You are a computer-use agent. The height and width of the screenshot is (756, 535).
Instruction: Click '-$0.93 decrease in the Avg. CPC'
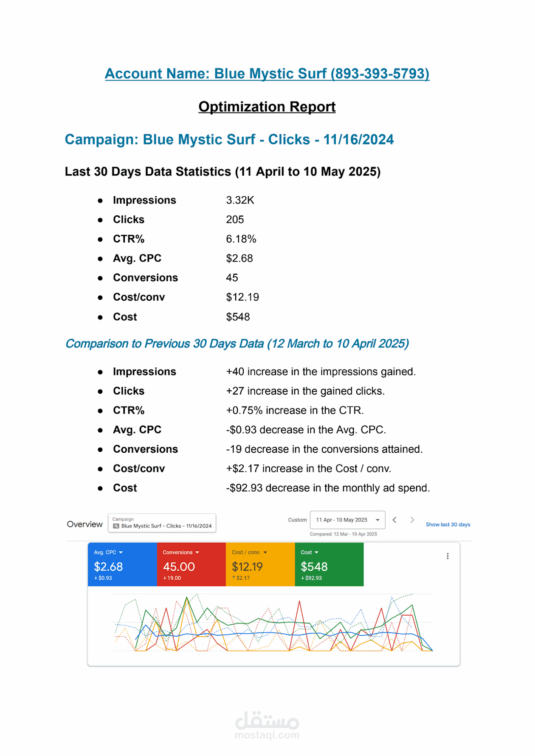point(306,430)
